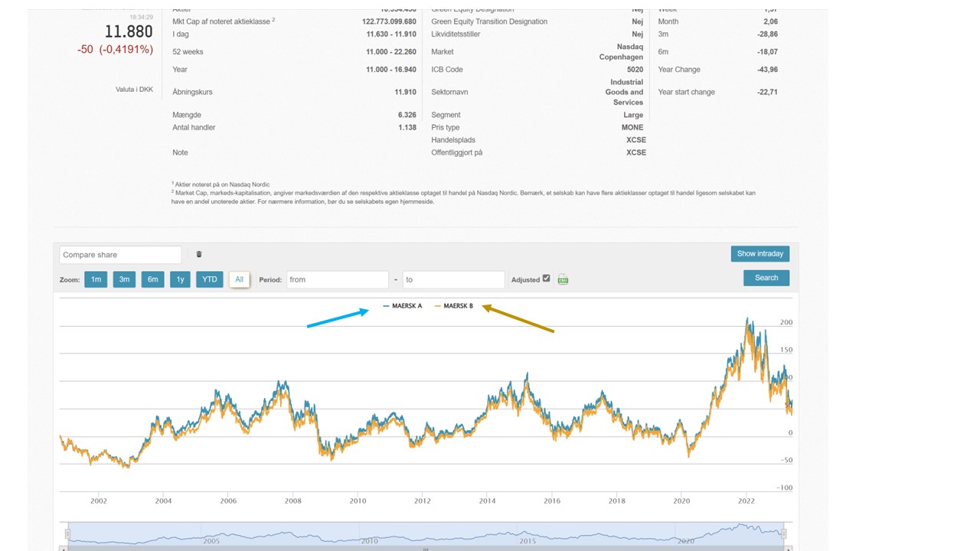Click the Market value Nasdaq Copenhagen
Screen dimensions: 980x551
[619, 52]
